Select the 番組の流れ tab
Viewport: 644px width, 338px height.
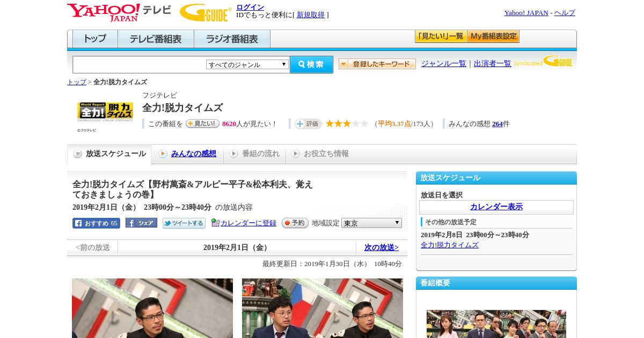click(254, 154)
